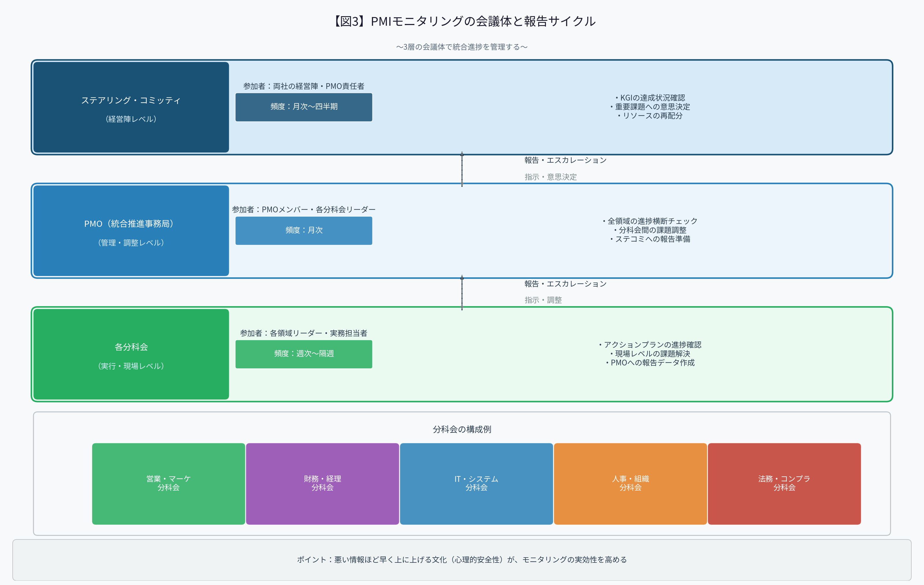Select the 各分科会 green box

point(131,354)
